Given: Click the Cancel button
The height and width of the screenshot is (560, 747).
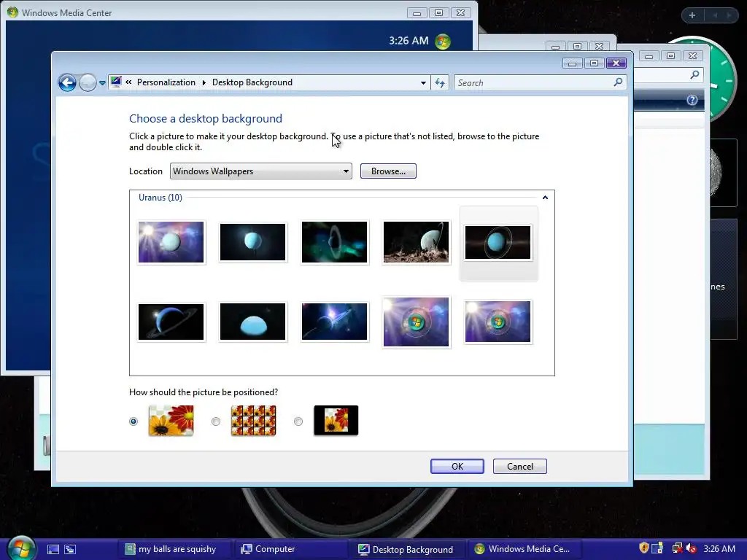Looking at the screenshot, I should coord(519,466).
